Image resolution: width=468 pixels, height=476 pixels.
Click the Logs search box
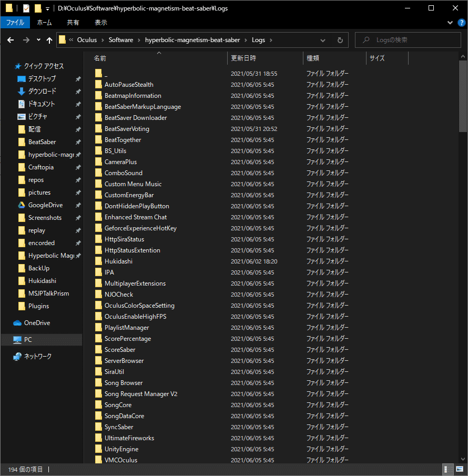tap(408, 40)
